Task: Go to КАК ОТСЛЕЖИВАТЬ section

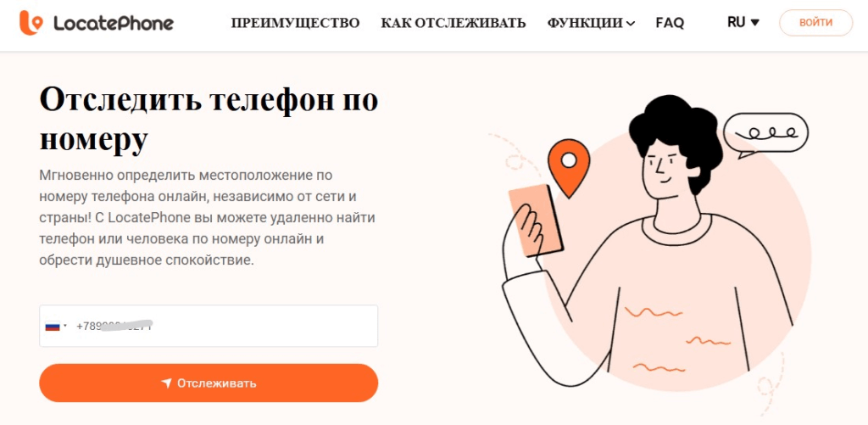Action: (x=453, y=23)
